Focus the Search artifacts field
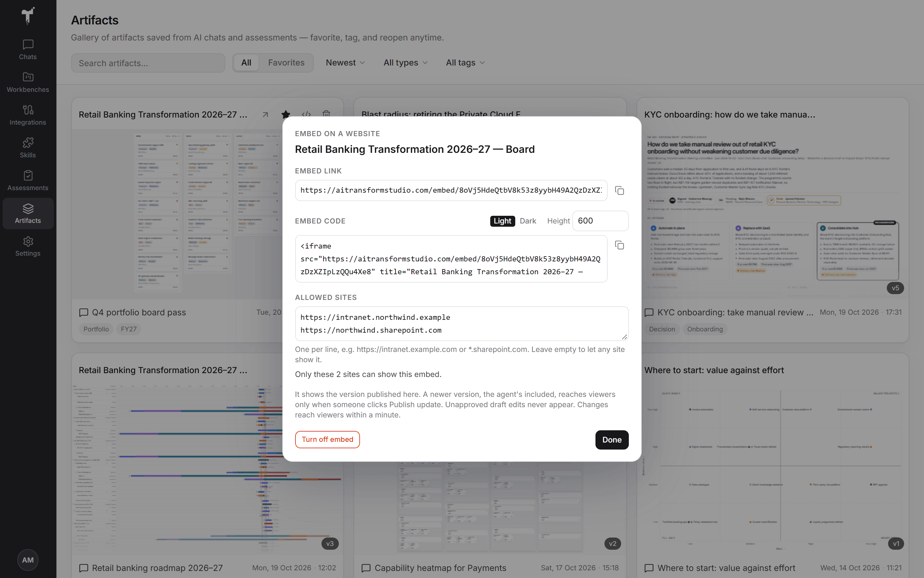The width and height of the screenshot is (924, 578). [148, 63]
